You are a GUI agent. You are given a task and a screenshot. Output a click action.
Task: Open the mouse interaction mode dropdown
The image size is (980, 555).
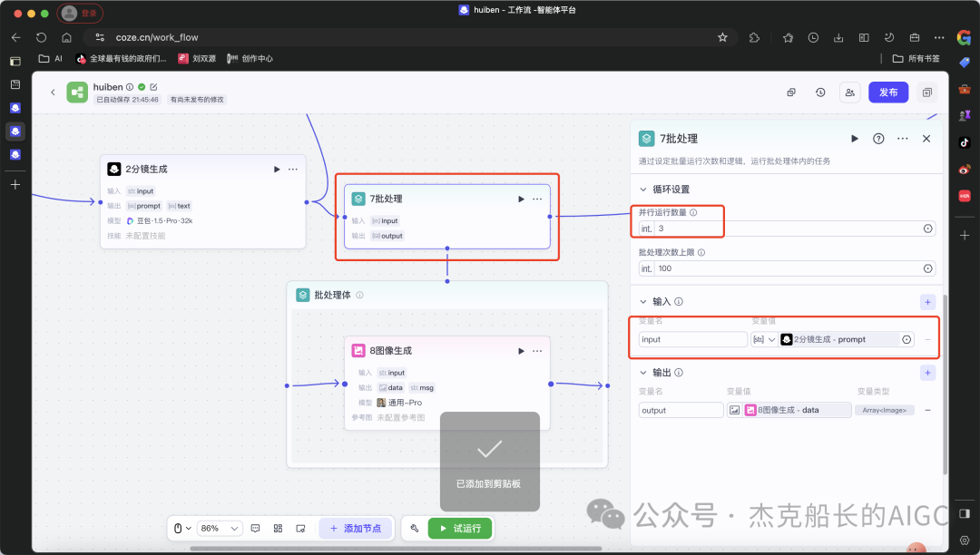click(181, 528)
